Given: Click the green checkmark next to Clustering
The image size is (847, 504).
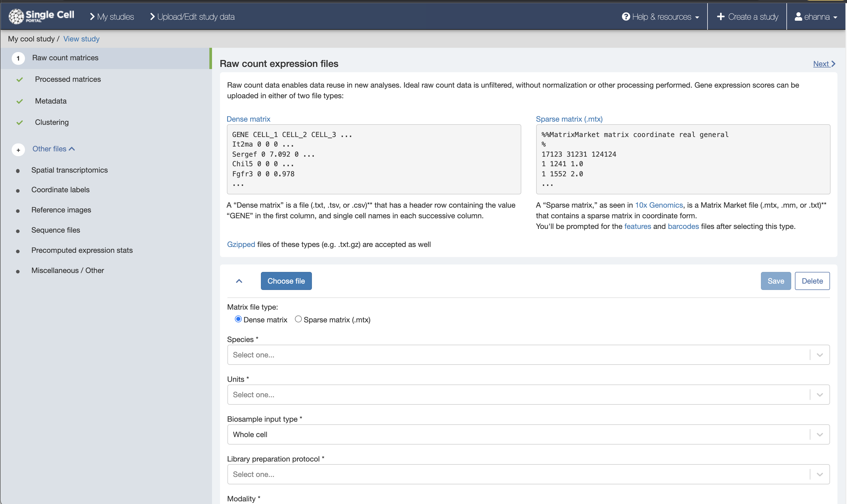Looking at the screenshot, I should [20, 123].
